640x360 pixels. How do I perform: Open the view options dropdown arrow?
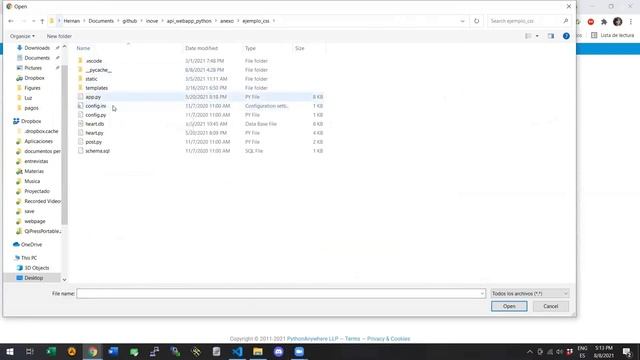[537, 36]
